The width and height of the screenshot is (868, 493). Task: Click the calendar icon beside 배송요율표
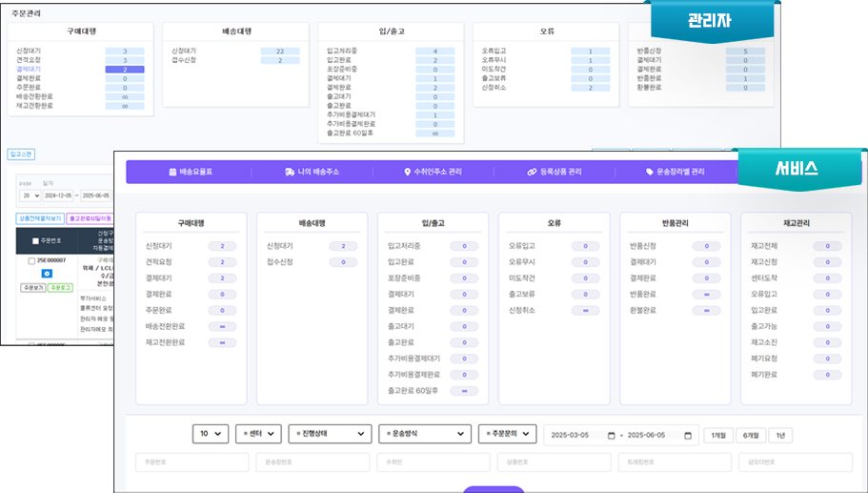[x=172, y=172]
